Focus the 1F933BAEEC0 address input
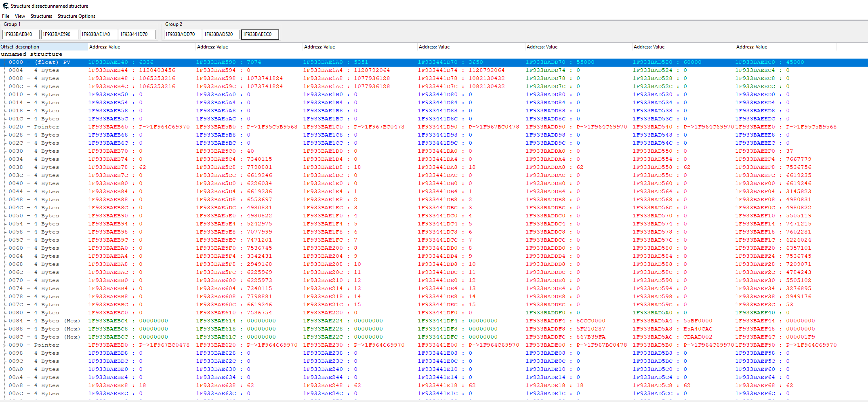Screen dimensions: 868x402 click(x=260, y=34)
